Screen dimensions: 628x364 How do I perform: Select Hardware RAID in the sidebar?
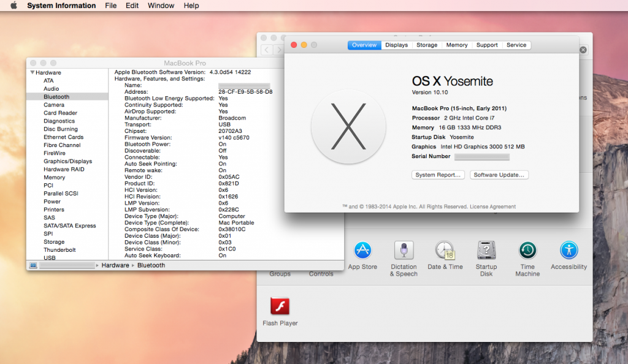pyautogui.click(x=64, y=169)
